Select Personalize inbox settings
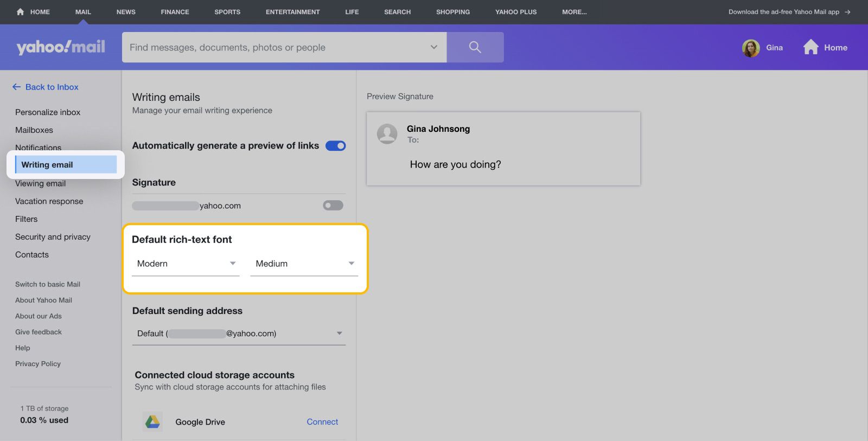Image resolution: width=868 pixels, height=441 pixels. click(48, 112)
